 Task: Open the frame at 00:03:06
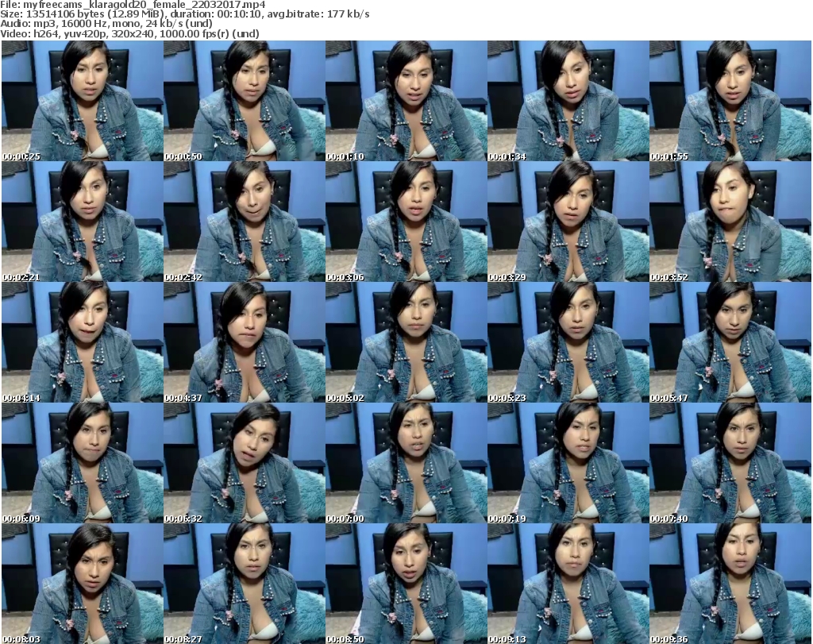(x=406, y=222)
